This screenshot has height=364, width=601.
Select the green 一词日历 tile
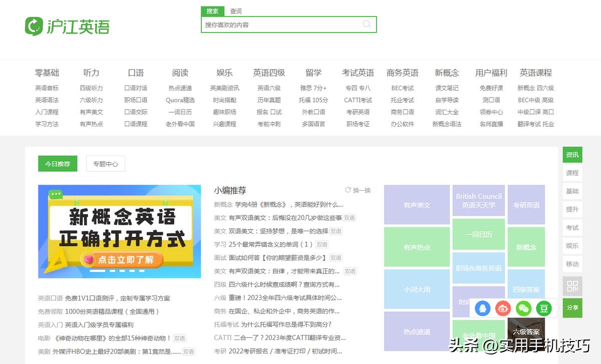point(478,234)
